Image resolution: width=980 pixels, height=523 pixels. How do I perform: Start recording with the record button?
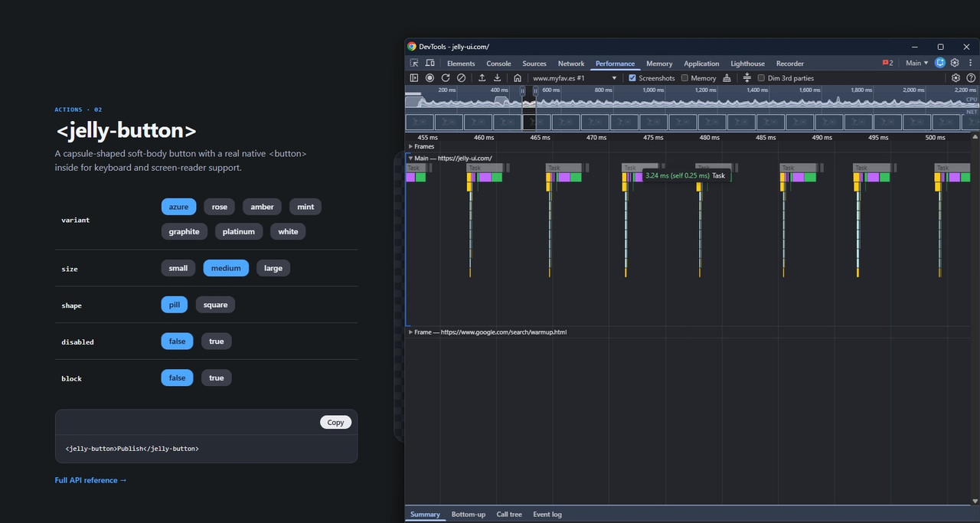click(x=430, y=78)
